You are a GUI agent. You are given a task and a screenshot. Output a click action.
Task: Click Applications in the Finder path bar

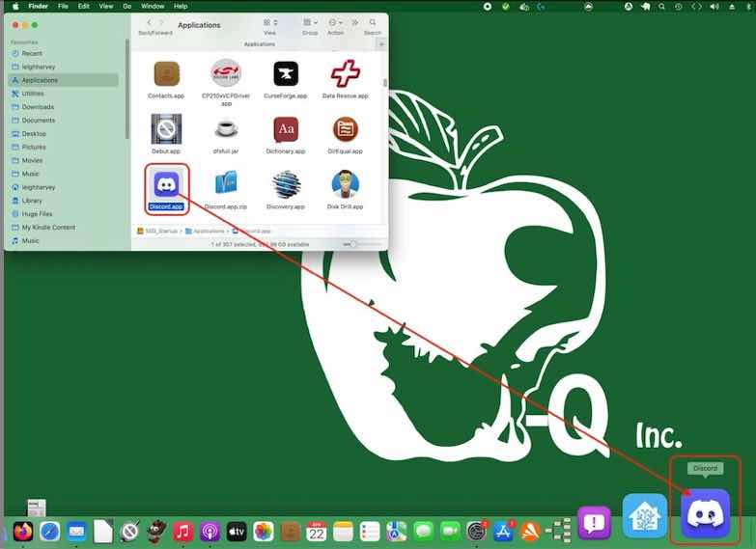click(x=205, y=232)
